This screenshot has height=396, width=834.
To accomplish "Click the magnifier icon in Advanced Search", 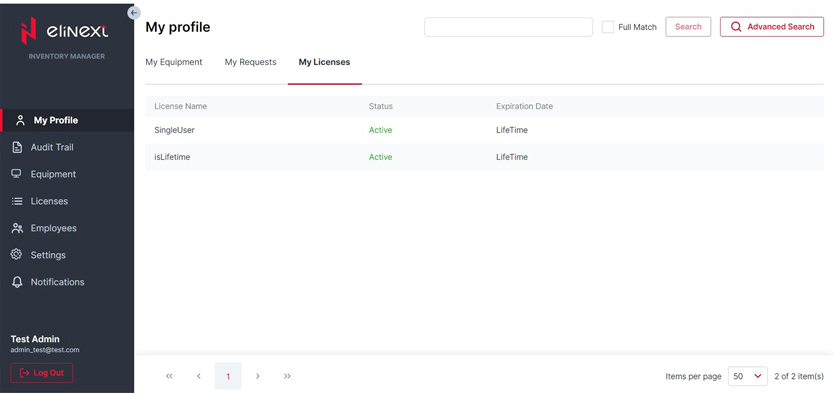I will pyautogui.click(x=736, y=27).
